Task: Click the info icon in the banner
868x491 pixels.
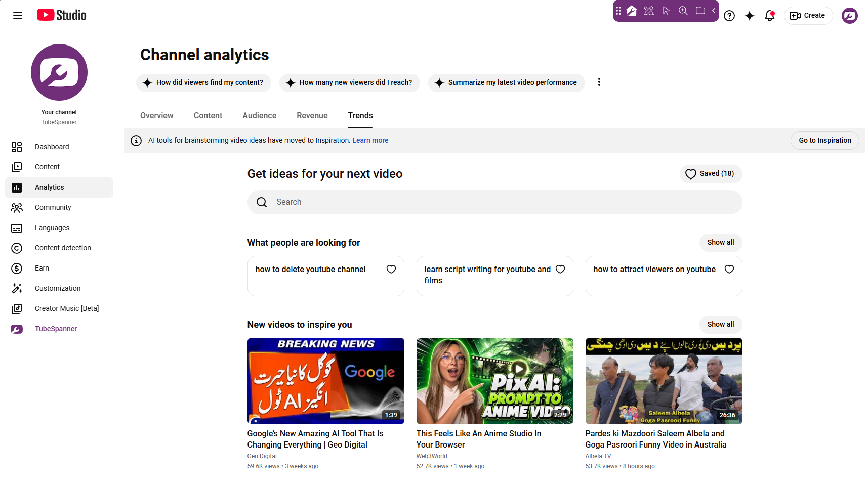Action: coord(136,141)
